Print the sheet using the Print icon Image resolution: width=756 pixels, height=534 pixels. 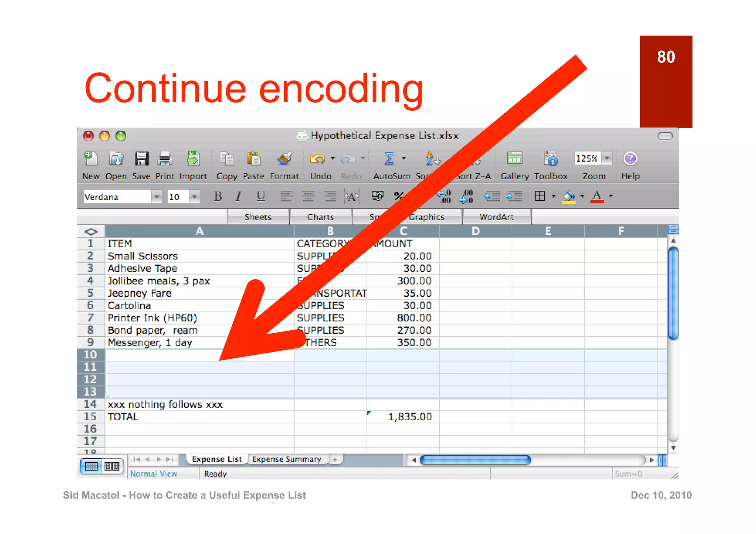pos(165,159)
